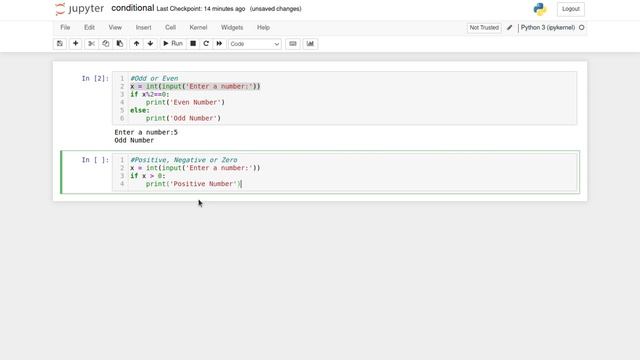Viewport: 640px width, 360px height.
Task: Click the Logout button
Action: [571, 9]
